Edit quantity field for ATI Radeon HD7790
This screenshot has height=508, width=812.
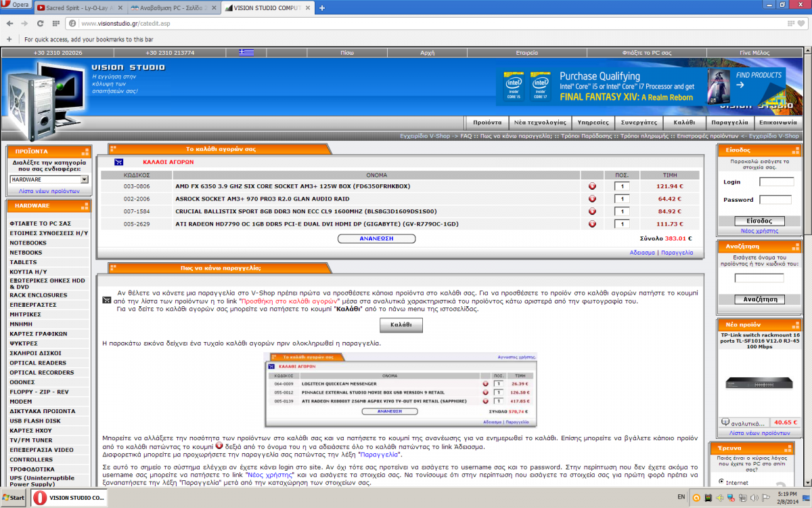coord(623,224)
